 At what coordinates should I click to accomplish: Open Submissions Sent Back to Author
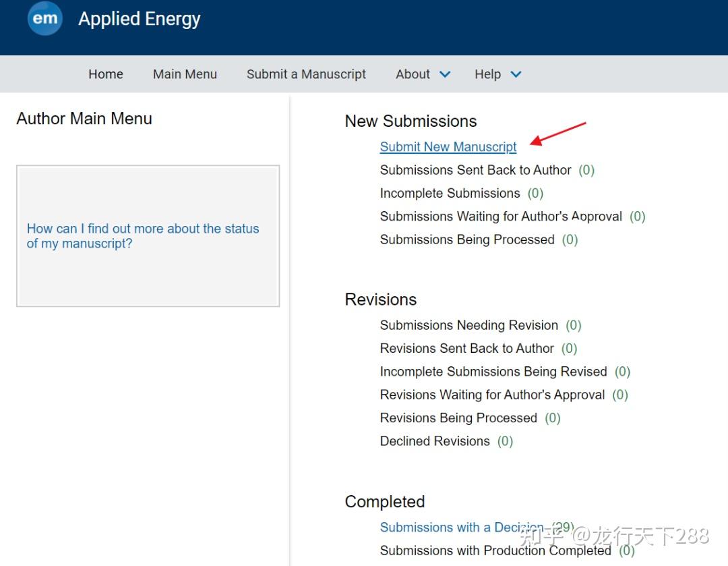pyautogui.click(x=475, y=170)
